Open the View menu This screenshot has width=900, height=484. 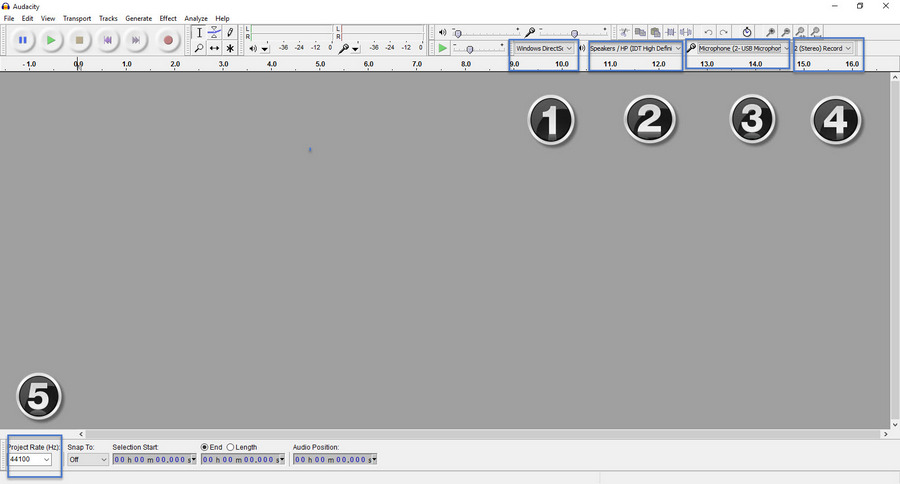pyautogui.click(x=48, y=18)
